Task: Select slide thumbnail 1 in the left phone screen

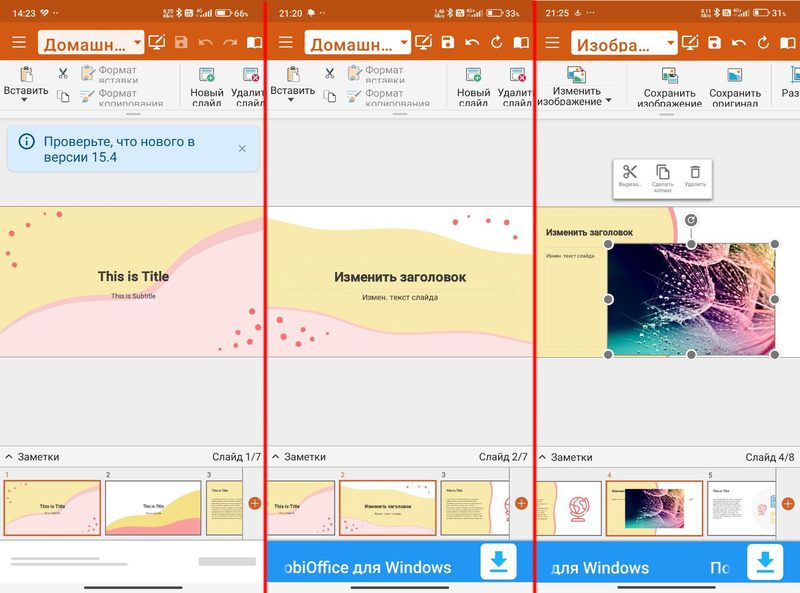Action: (52, 508)
